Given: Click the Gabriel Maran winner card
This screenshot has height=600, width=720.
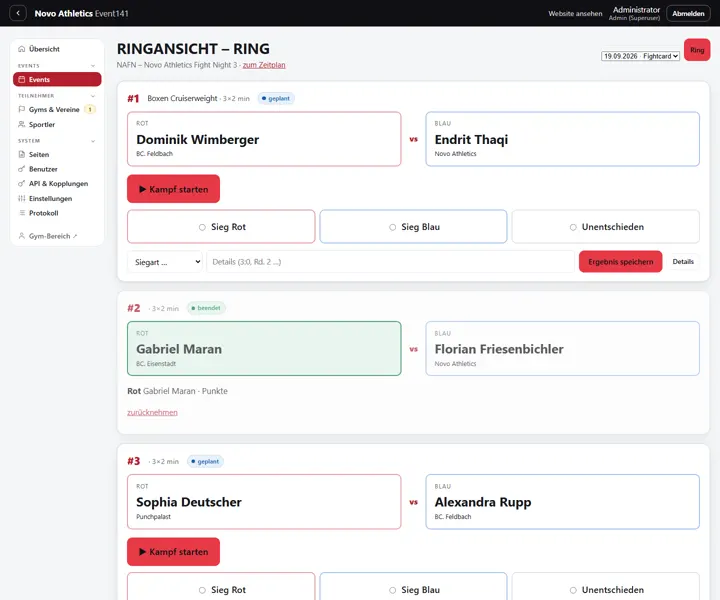Looking at the screenshot, I should point(264,348).
